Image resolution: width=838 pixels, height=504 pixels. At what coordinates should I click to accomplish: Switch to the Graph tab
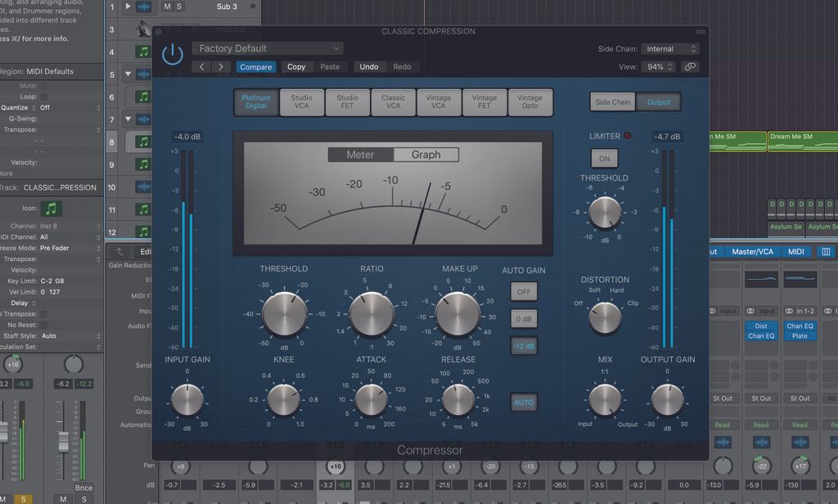point(427,154)
